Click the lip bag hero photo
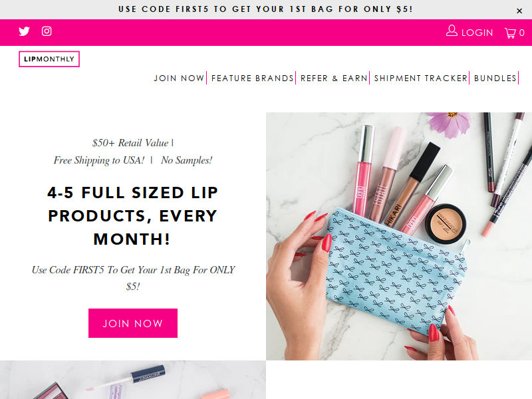532x399 pixels. coord(399,236)
